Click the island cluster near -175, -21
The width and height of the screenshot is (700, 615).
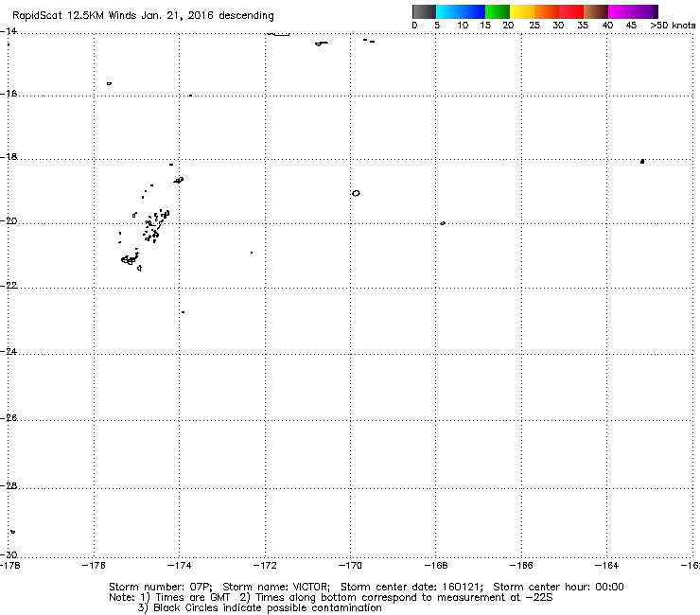tap(130, 259)
